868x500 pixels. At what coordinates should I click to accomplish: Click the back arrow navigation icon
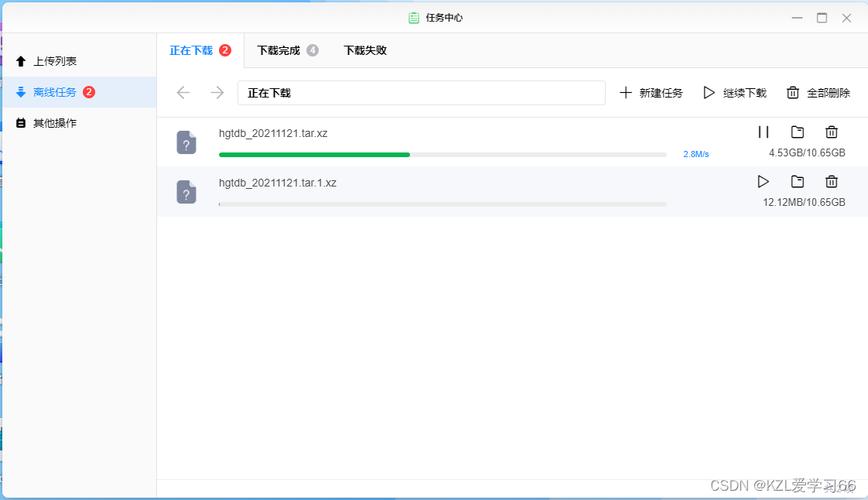183,92
